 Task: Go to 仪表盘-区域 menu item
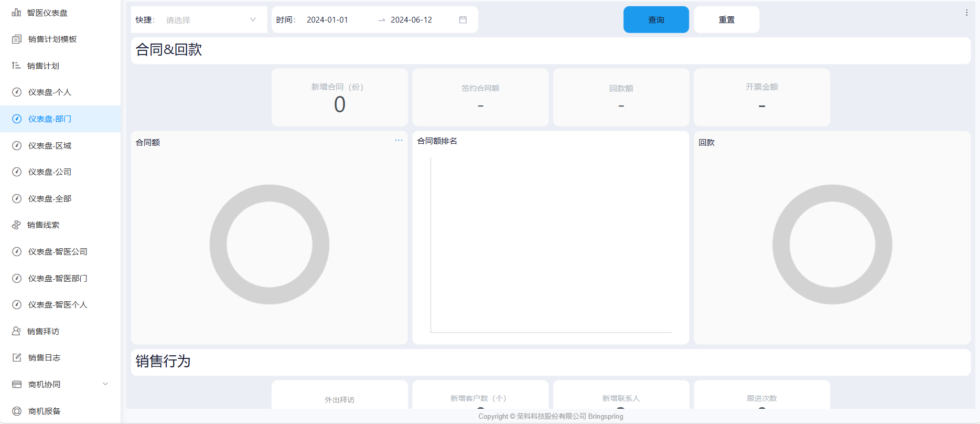[50, 145]
